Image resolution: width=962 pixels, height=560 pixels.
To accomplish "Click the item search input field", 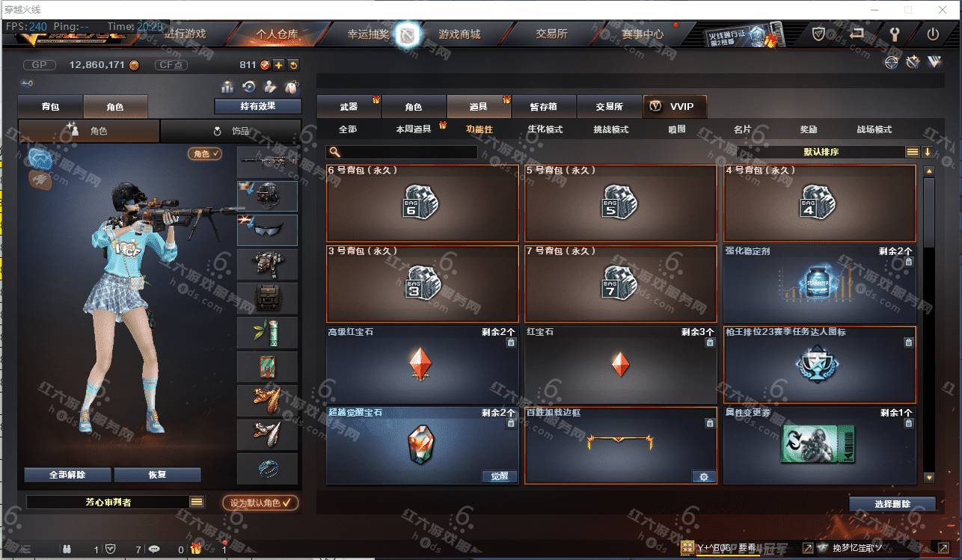I will [402, 152].
